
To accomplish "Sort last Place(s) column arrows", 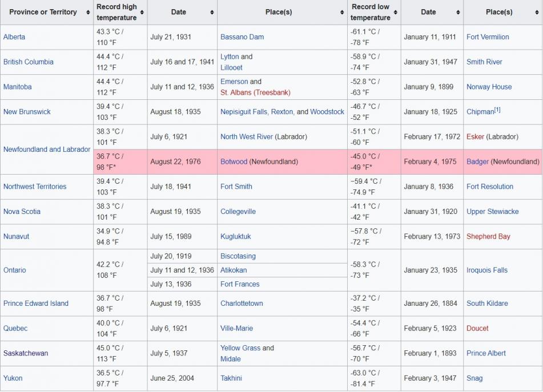I will pyautogui.click(x=537, y=12).
